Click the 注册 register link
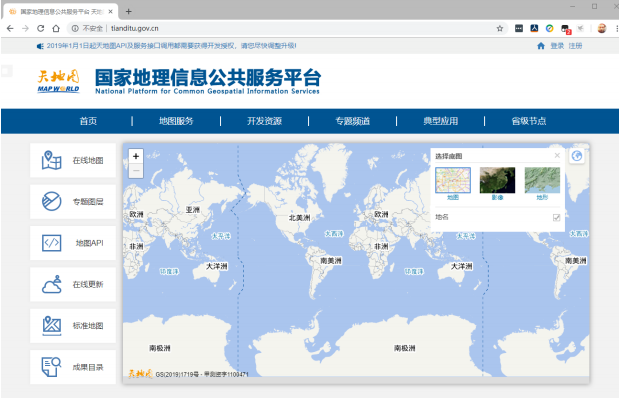The image size is (620, 398). (x=575, y=46)
